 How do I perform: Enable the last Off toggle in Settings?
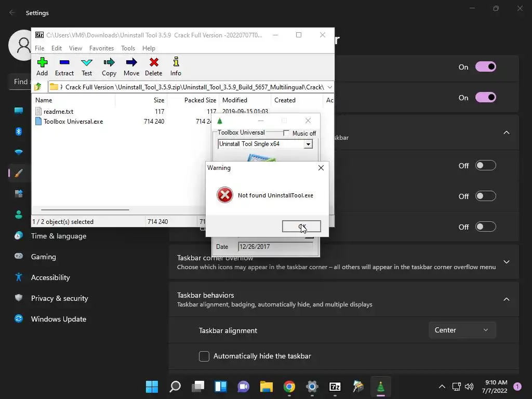(x=486, y=227)
